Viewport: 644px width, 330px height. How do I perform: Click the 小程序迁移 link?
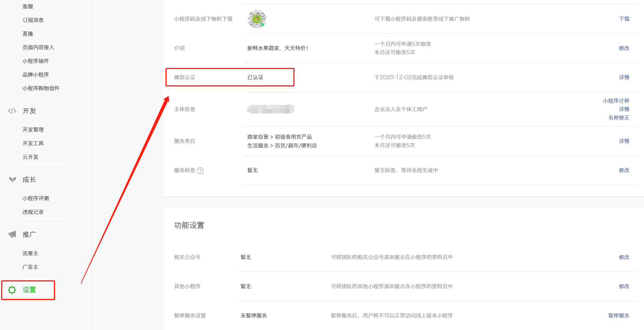(616, 101)
